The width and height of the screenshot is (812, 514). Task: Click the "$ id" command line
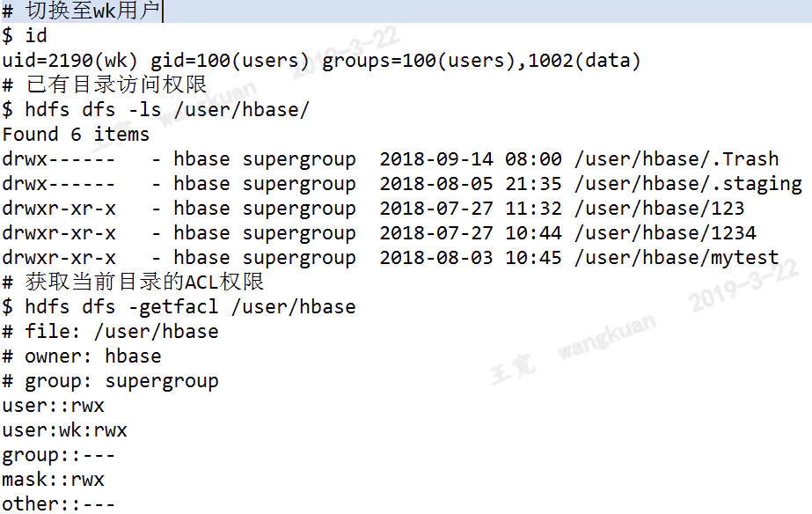25,36
